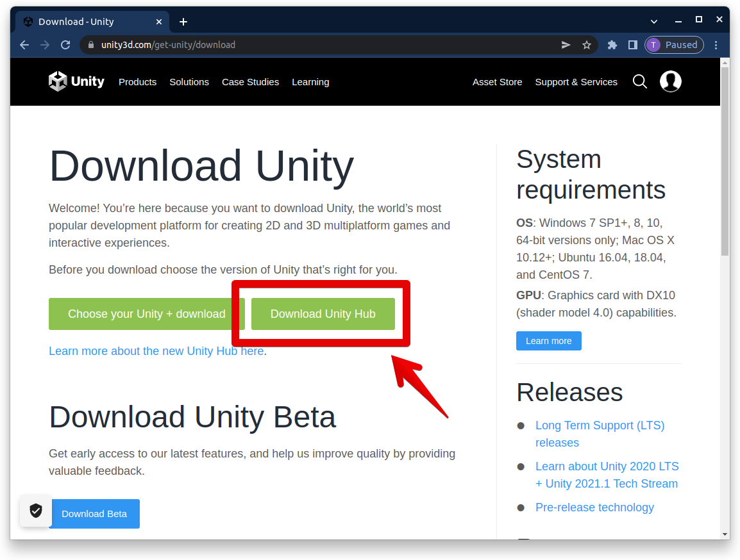Click the browser forward arrow
Screen dimensions: 740x560
(45, 45)
